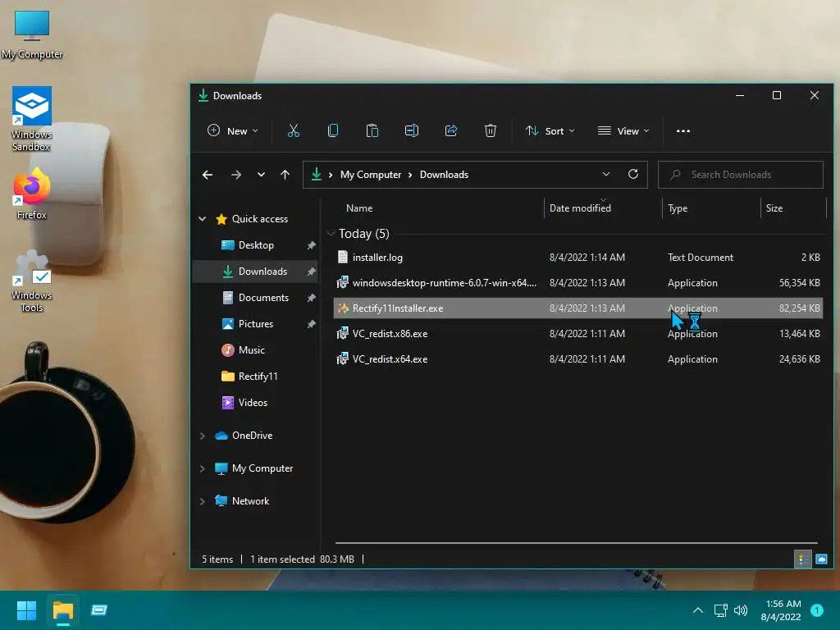The height and width of the screenshot is (630, 840).
Task: Select the Firefox desktop shortcut
Action: click(x=32, y=194)
